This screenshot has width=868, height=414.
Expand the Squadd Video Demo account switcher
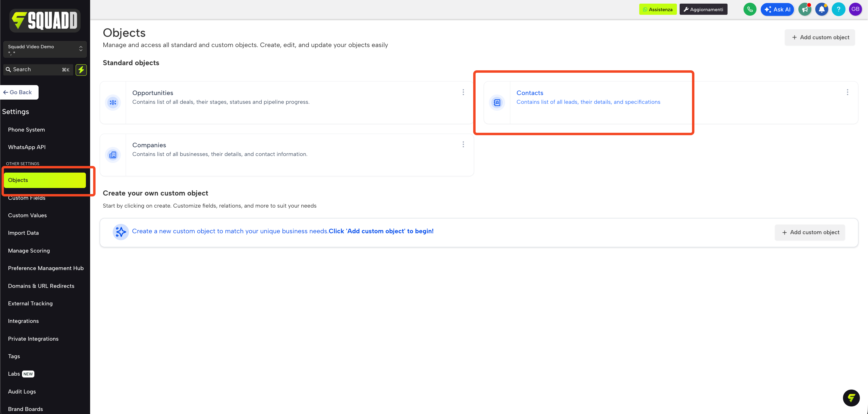[45, 49]
